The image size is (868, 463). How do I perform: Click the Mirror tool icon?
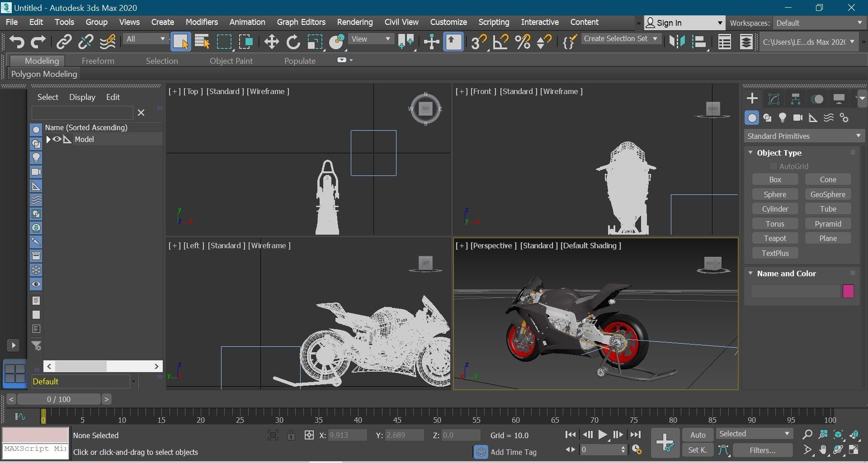coord(677,42)
